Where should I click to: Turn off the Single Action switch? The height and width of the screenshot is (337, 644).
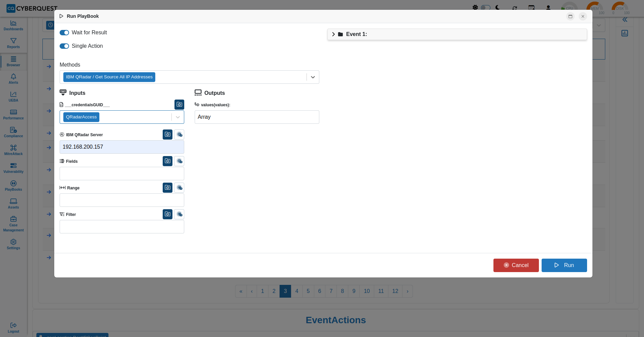click(x=64, y=46)
